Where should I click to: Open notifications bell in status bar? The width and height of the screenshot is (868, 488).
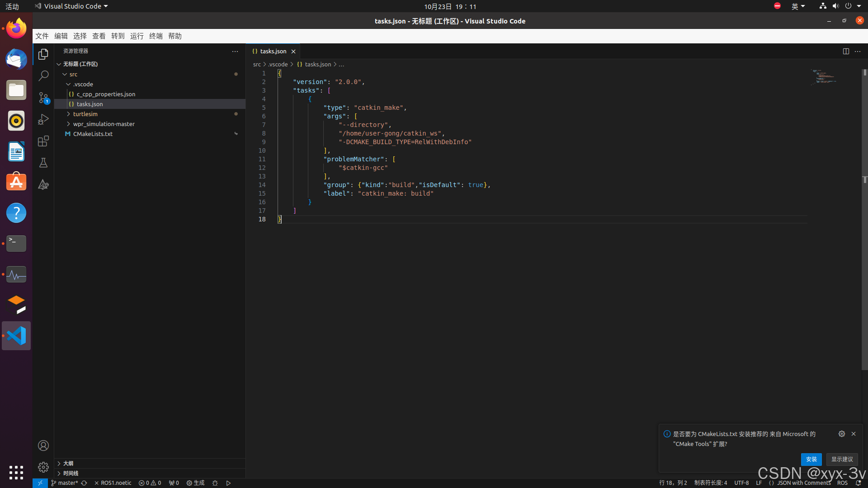coord(858,483)
